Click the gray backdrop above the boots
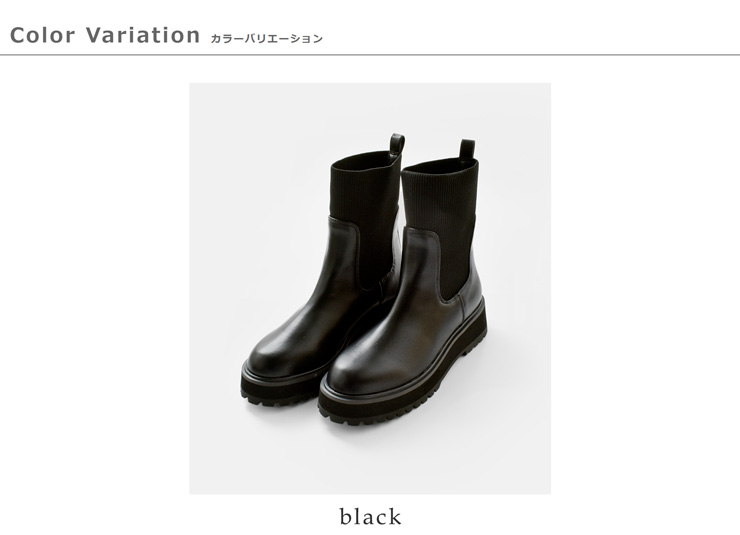Image resolution: width=740 pixels, height=535 pixels. click(x=370, y=108)
